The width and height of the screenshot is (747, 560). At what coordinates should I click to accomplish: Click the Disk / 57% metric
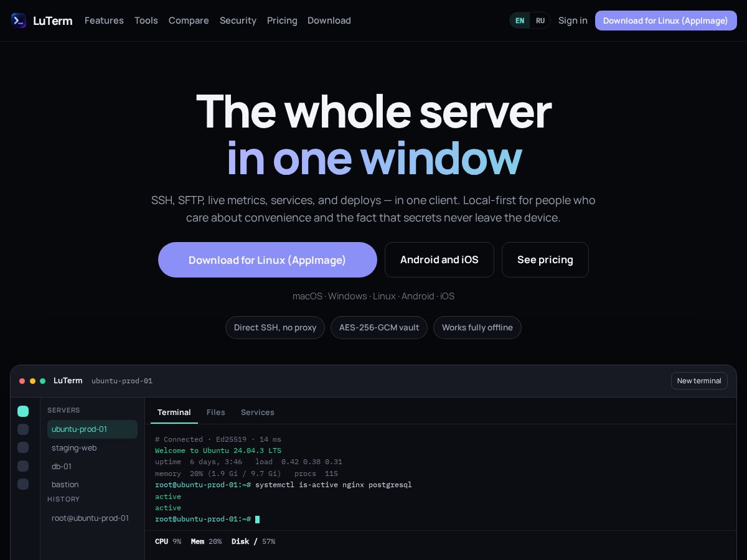[x=253, y=541]
